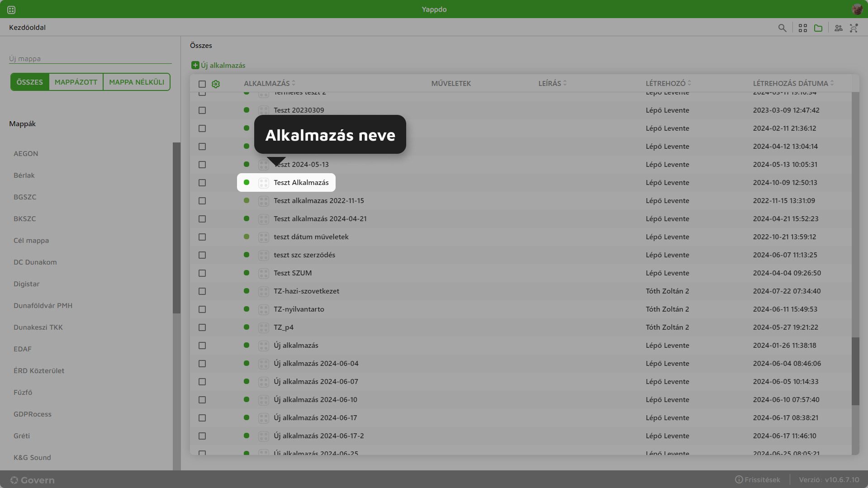
Task: Tick the select-all header checkbox
Action: pos(202,84)
